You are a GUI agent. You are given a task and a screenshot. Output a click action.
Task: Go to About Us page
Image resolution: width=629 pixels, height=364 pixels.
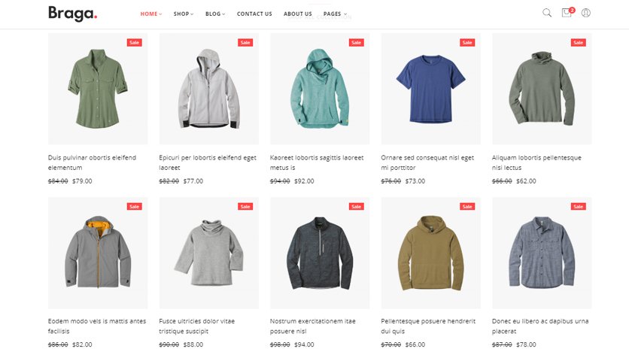pyautogui.click(x=298, y=14)
